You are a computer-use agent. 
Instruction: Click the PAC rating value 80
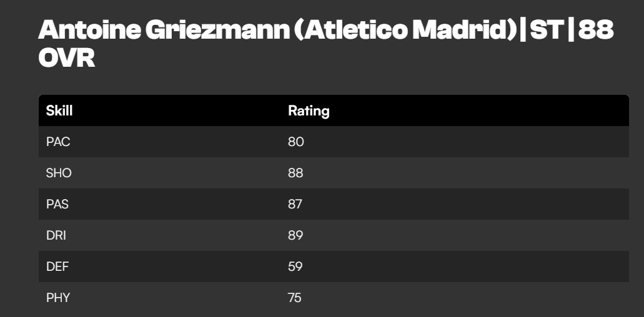tap(295, 142)
